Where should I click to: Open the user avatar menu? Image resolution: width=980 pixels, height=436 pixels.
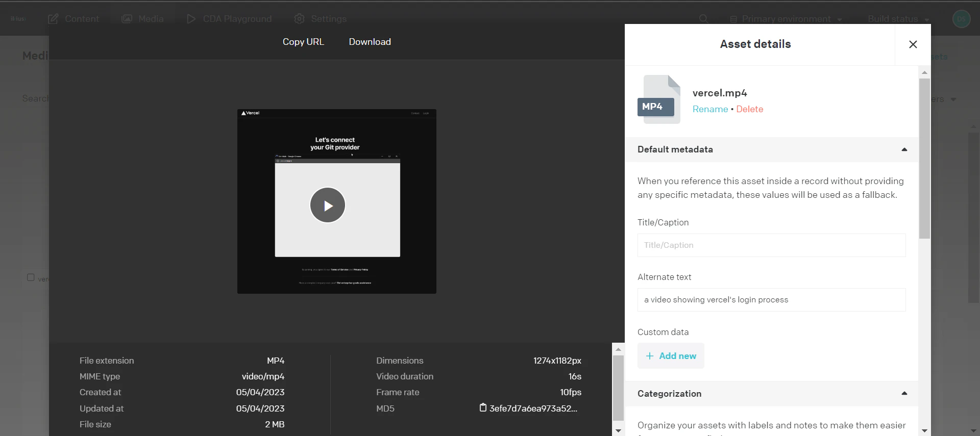(961, 19)
